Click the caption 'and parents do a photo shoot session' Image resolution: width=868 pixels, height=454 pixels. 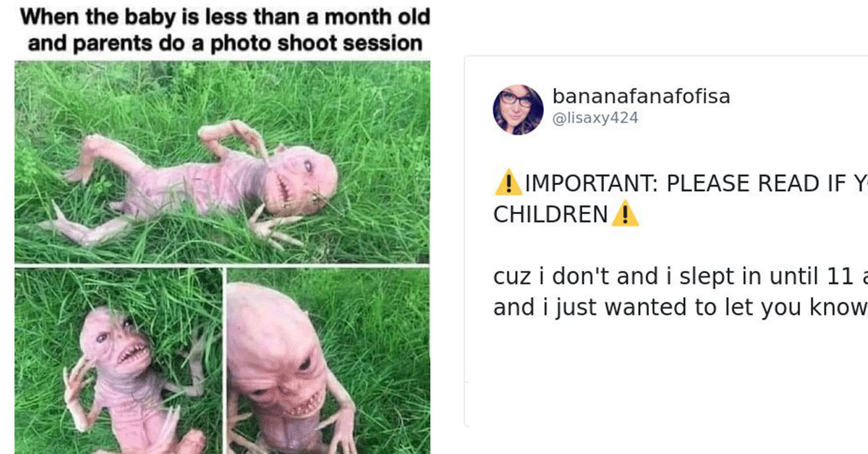(x=224, y=43)
